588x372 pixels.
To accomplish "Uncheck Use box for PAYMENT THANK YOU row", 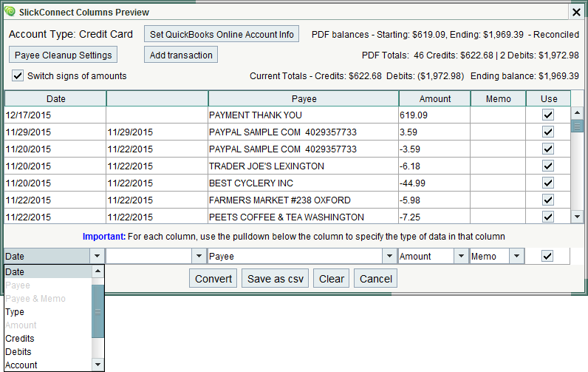I will point(547,115).
